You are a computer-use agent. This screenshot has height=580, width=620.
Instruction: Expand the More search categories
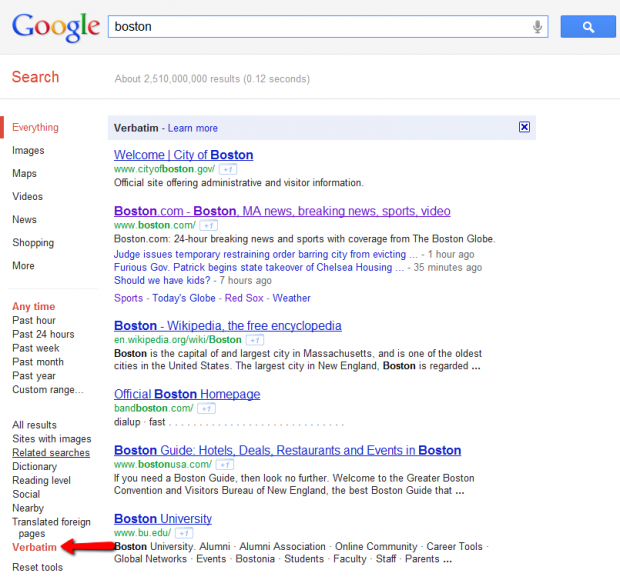point(23,266)
